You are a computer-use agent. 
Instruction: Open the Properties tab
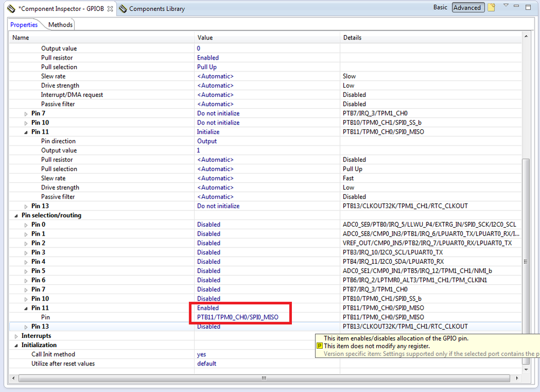click(24, 25)
